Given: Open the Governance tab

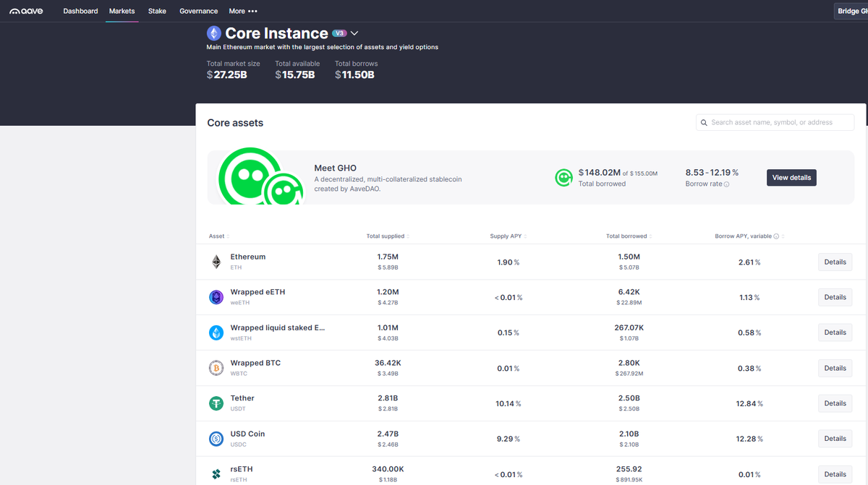Looking at the screenshot, I should tap(199, 11).
